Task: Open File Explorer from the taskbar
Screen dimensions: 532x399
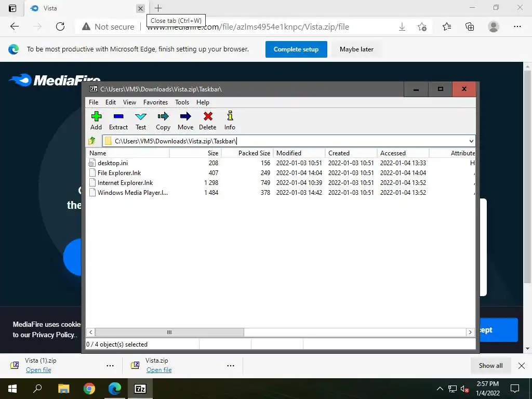Action: pos(64,389)
